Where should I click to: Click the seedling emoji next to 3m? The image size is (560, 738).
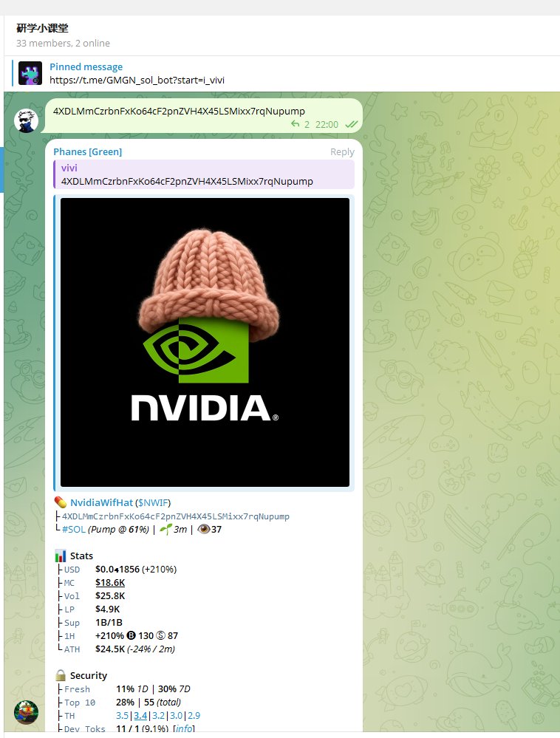click(x=165, y=530)
